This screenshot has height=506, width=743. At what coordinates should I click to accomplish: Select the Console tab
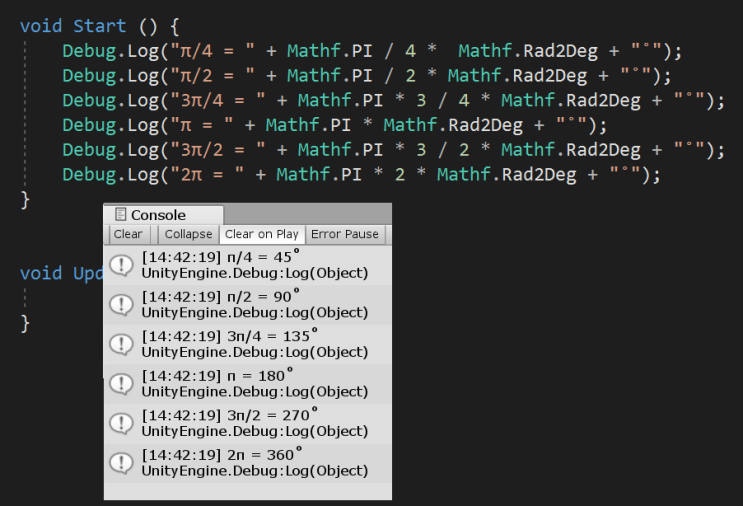(158, 215)
